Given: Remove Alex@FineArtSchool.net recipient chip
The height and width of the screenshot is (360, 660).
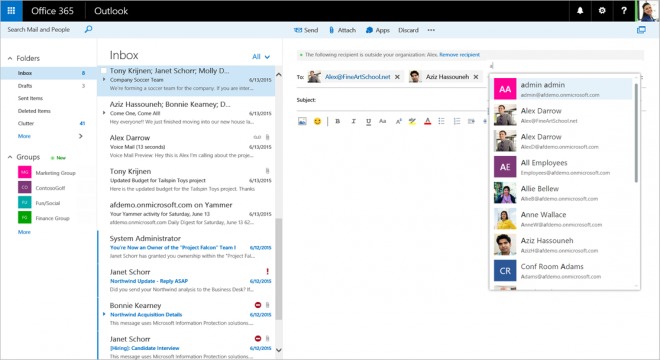Looking at the screenshot, I should tap(397, 77).
